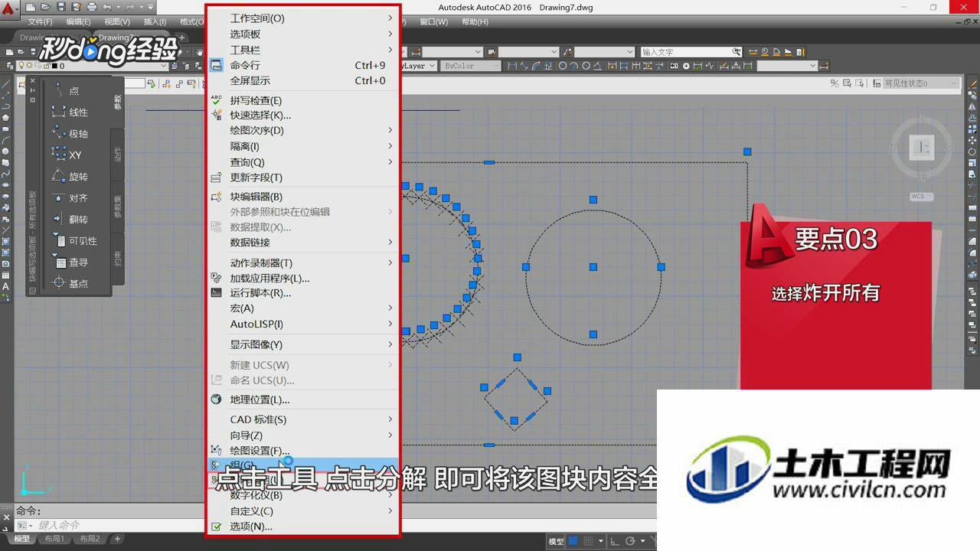Open the AutoLISP(I) submenu entry
Image resolution: width=980 pixels, height=551 pixels.
302,324
